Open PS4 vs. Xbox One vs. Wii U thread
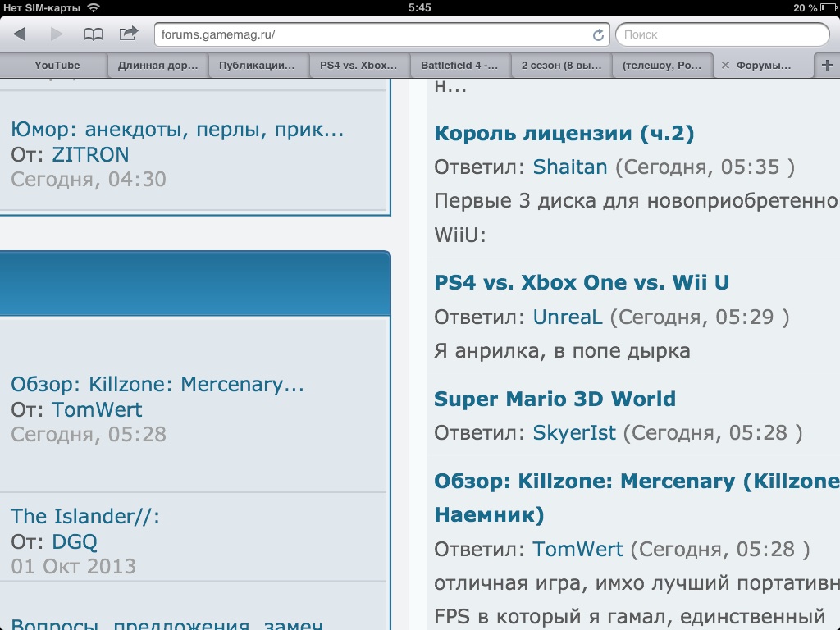 (x=582, y=282)
